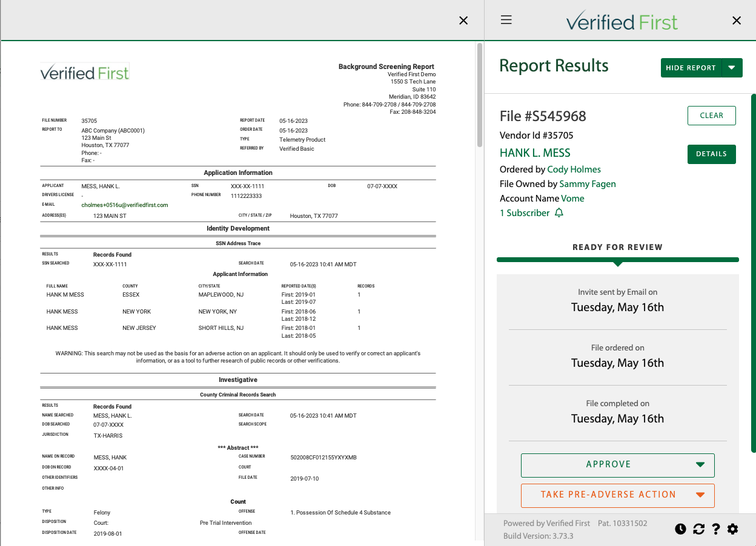Screen dimensions: 756x546
Task: Expand the Take Pre-Adverse Action dropdown arrow
Action: coord(700,495)
